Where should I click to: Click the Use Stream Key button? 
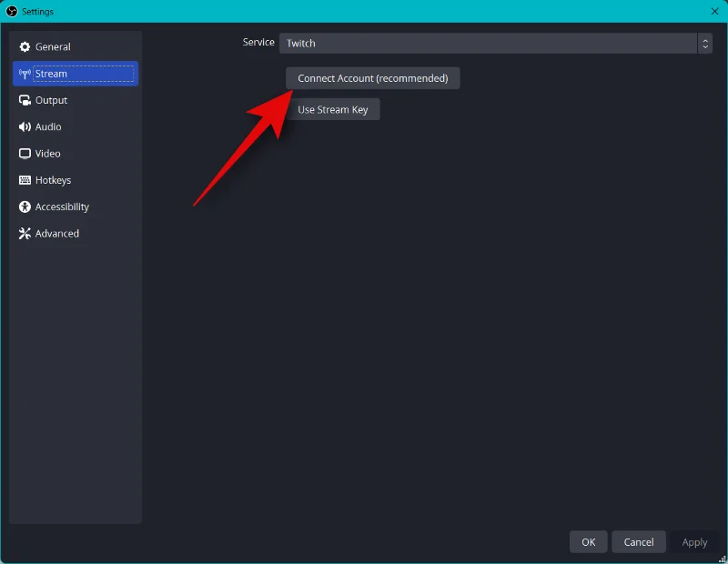[x=333, y=109]
